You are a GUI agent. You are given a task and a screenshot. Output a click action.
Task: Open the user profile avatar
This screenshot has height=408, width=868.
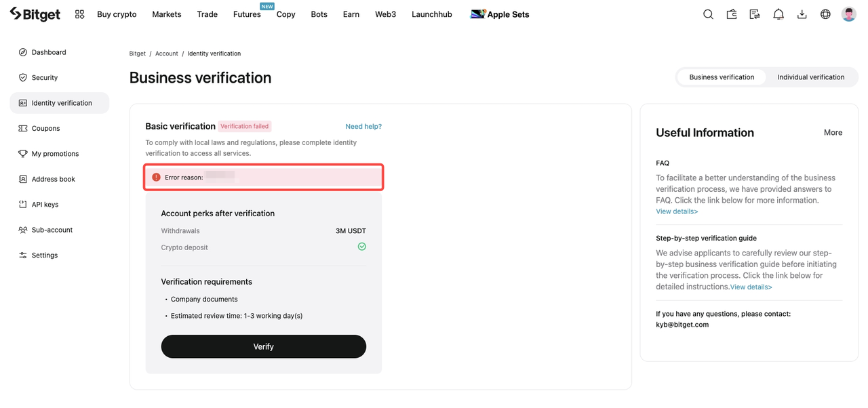(x=849, y=14)
